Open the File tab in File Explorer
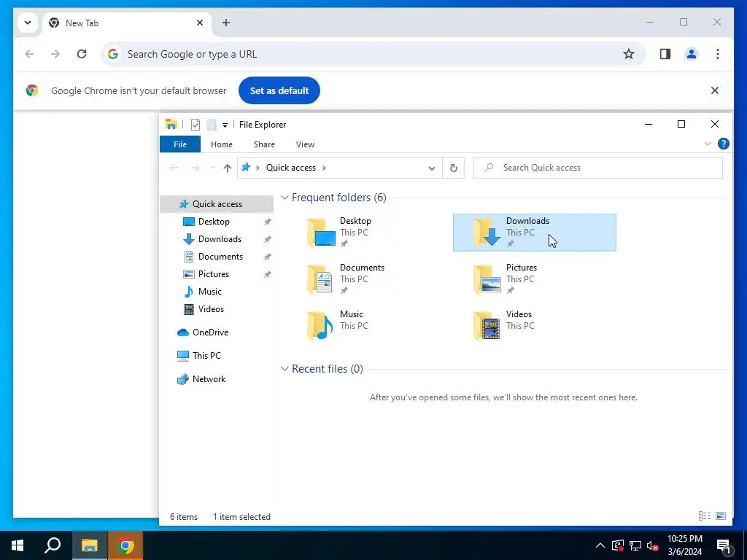This screenshot has width=747, height=560. pyautogui.click(x=180, y=144)
